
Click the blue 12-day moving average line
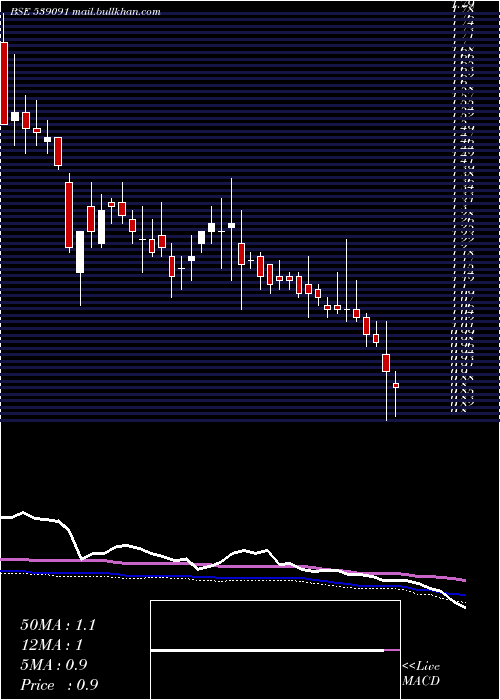coord(232,579)
